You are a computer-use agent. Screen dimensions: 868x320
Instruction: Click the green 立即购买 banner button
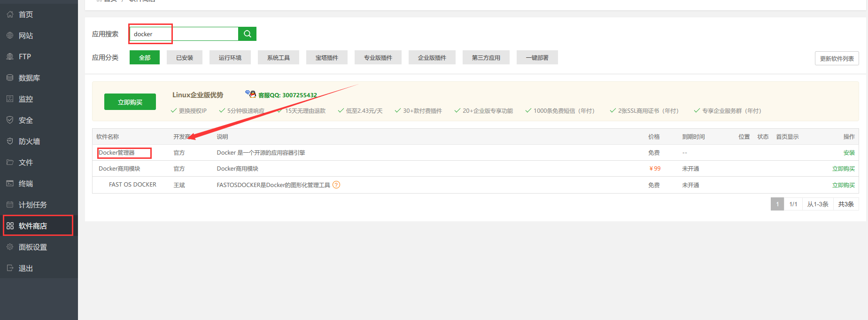(130, 102)
